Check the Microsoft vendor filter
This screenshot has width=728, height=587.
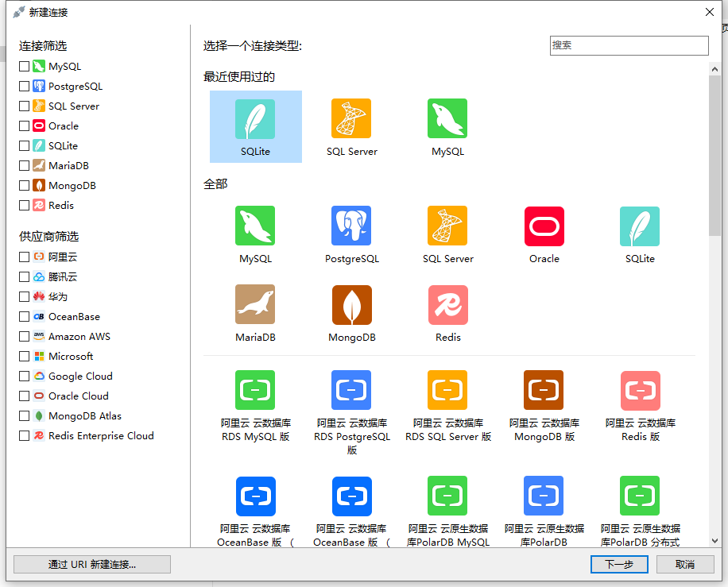point(24,357)
